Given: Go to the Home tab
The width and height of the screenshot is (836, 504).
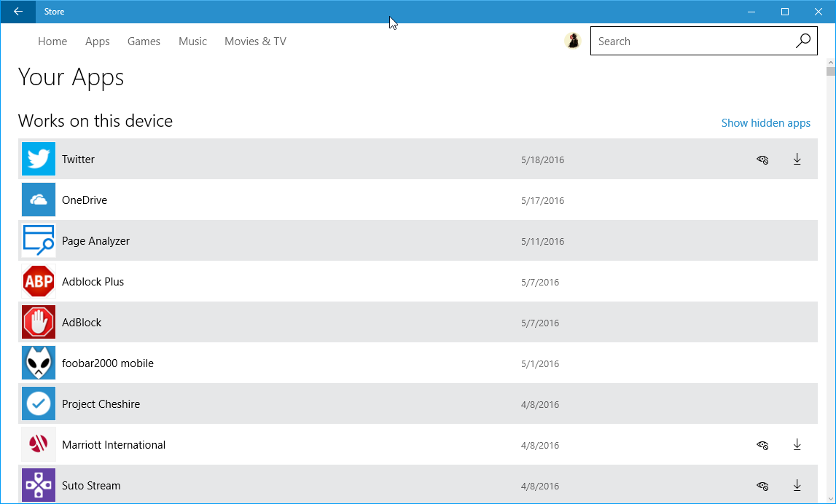Looking at the screenshot, I should tap(52, 41).
